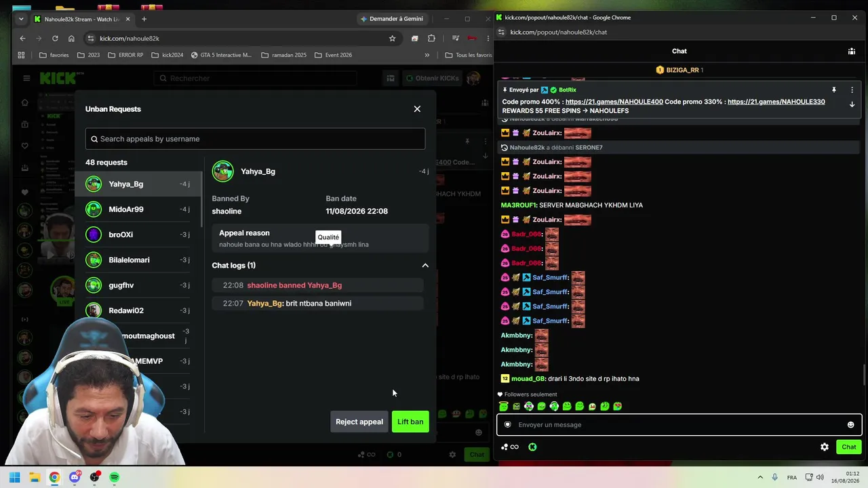Open the 21.games/NAHOULE400 promo link

[614, 102]
